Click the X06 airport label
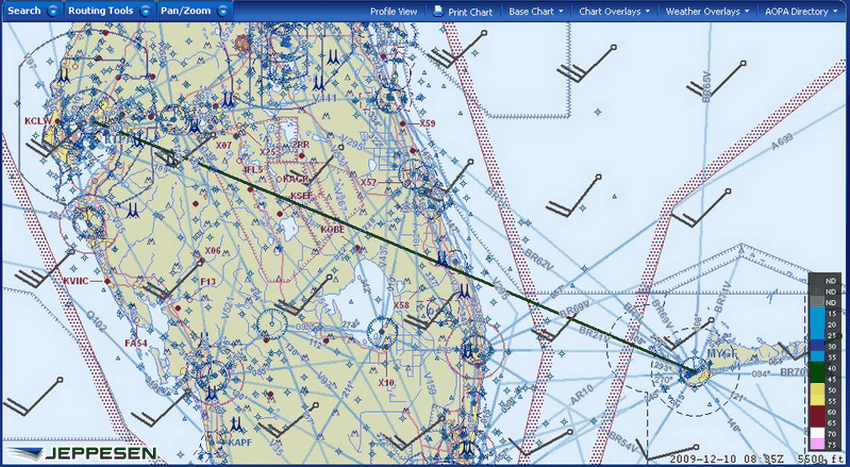The height and width of the screenshot is (467, 850). (x=212, y=251)
